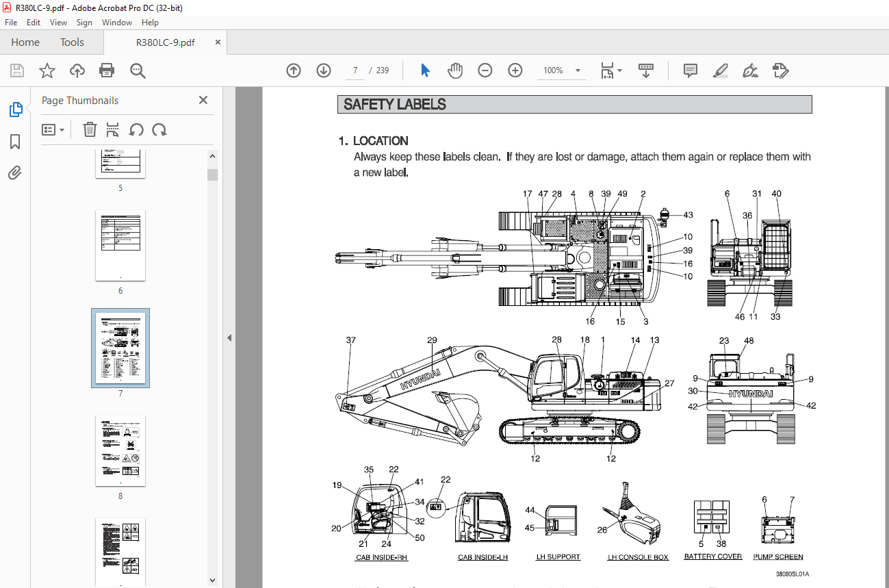The height and width of the screenshot is (588, 889).
Task: Click the page number field showing 7
Action: click(355, 71)
